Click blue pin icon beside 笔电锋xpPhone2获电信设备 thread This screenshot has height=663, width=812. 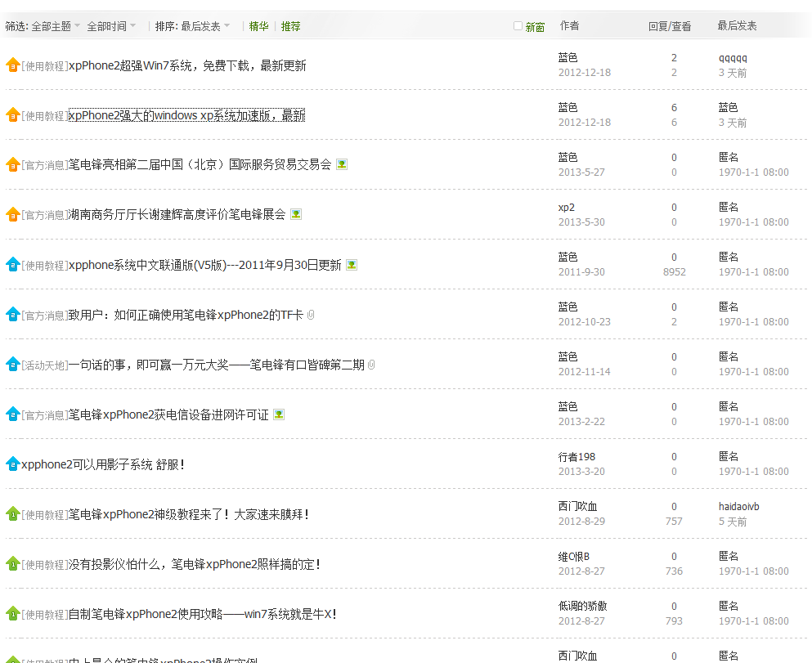click(12, 414)
